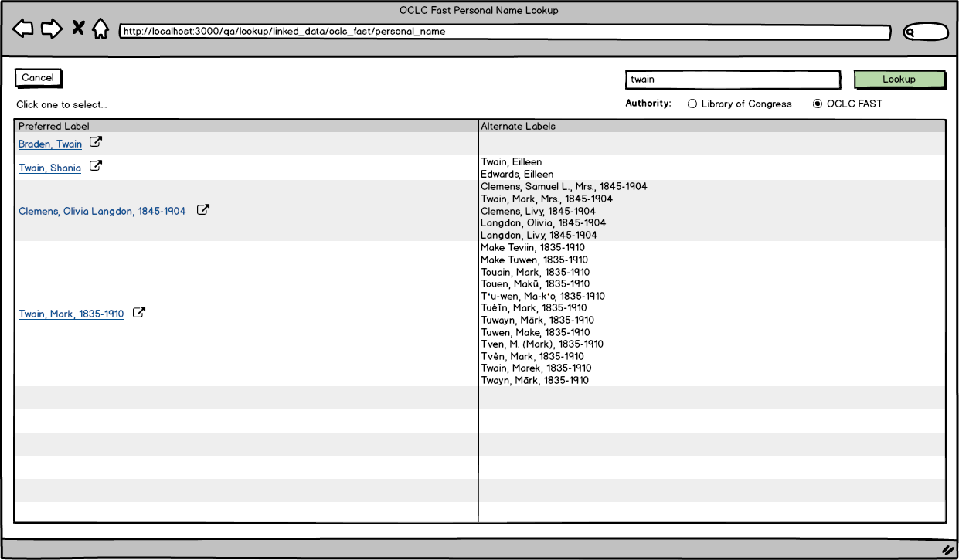The image size is (959, 560).
Task: Open external link icon beside Twain, Mark, 1835-1910
Action: click(139, 313)
